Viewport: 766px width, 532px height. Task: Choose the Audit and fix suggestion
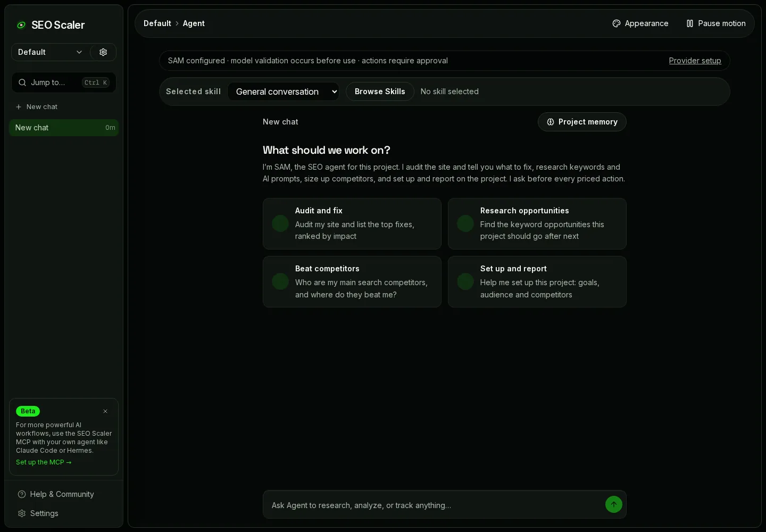pyautogui.click(x=352, y=223)
